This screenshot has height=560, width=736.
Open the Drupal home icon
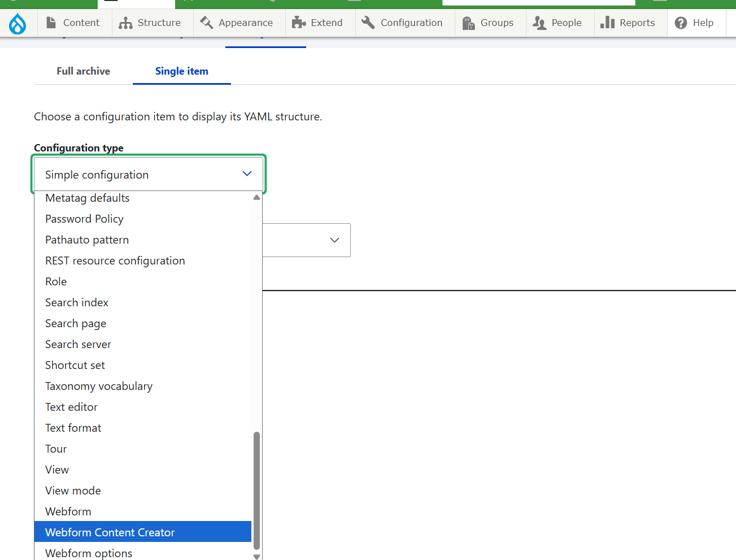pos(17,23)
